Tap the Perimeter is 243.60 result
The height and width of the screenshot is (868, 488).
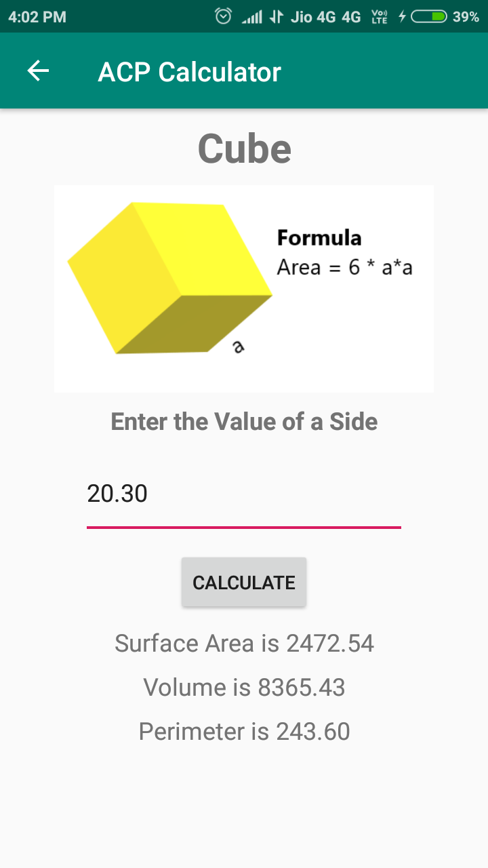[x=244, y=732]
